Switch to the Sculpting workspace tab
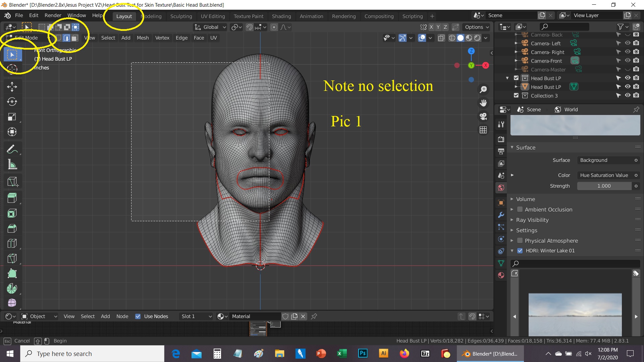The height and width of the screenshot is (362, 644). (x=181, y=16)
